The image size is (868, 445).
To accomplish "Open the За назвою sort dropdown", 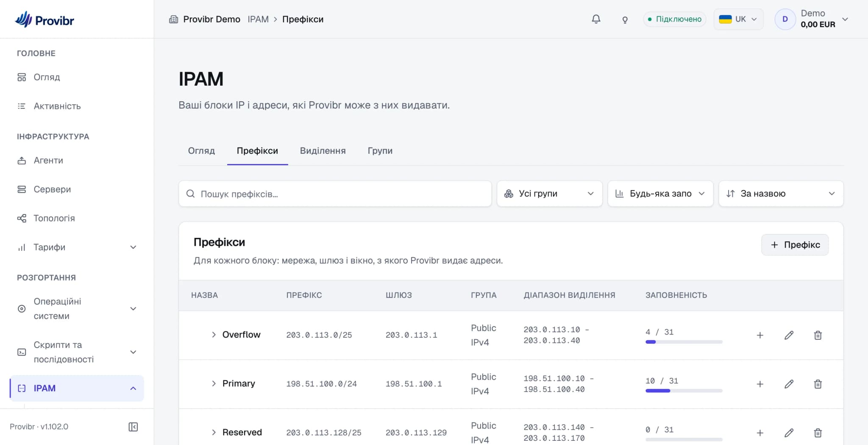I will tap(781, 194).
